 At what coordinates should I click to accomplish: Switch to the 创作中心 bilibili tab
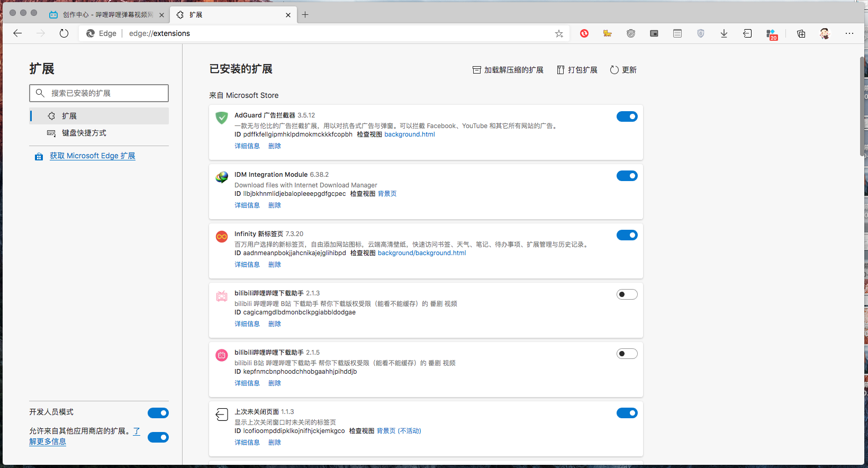(x=106, y=15)
